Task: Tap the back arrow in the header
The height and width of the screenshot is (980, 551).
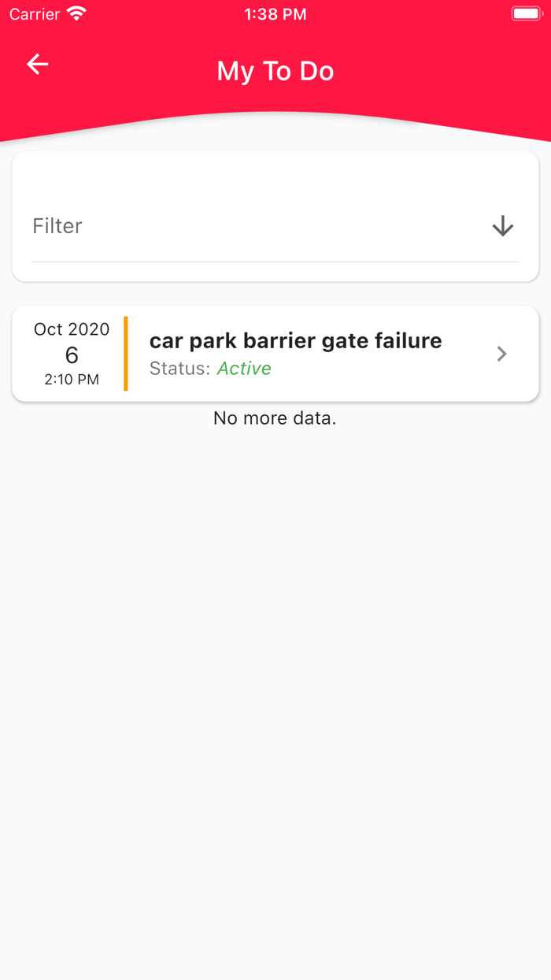Action: [37, 65]
